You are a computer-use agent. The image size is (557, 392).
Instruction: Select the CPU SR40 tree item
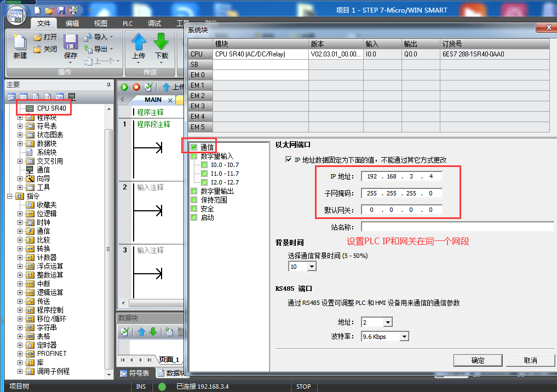pos(51,108)
